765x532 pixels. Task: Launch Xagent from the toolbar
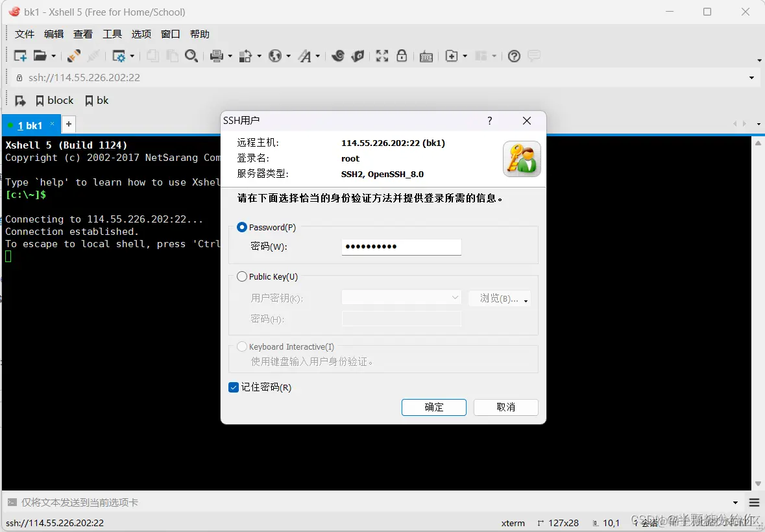click(358, 56)
